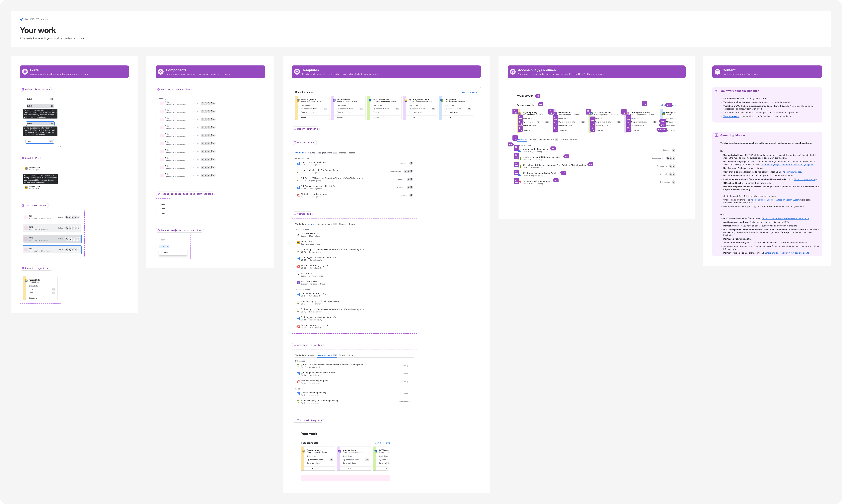Screen dimensions: 842x504
Task: Click the Jira logo in the breadcrumb
Action: (x=21, y=19)
